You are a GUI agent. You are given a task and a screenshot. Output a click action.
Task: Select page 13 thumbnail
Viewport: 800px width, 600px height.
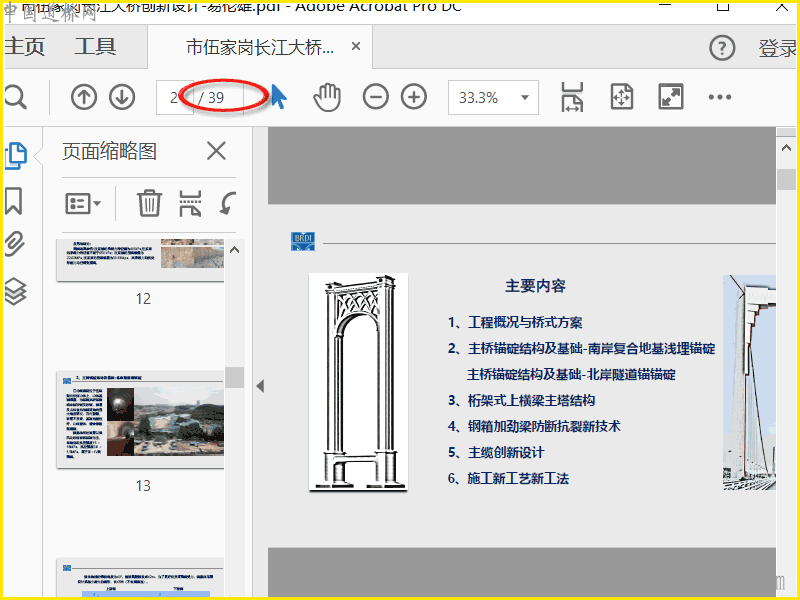[x=140, y=420]
